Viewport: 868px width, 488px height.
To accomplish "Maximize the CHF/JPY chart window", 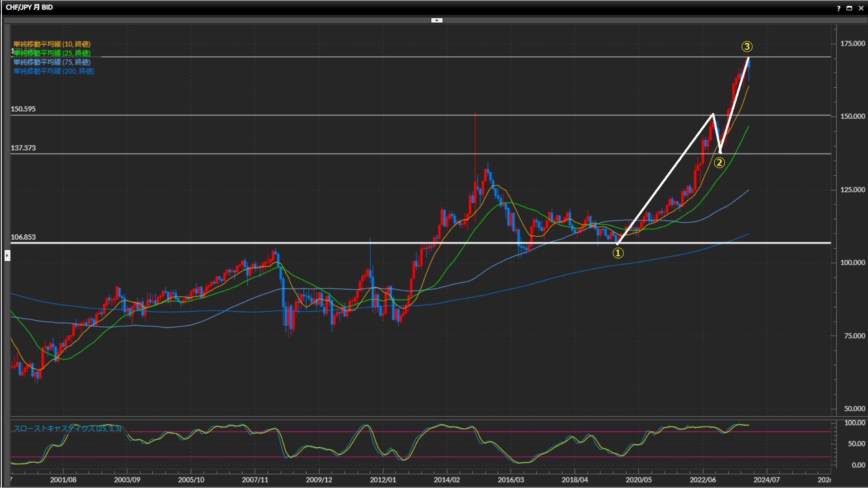I will [x=849, y=8].
